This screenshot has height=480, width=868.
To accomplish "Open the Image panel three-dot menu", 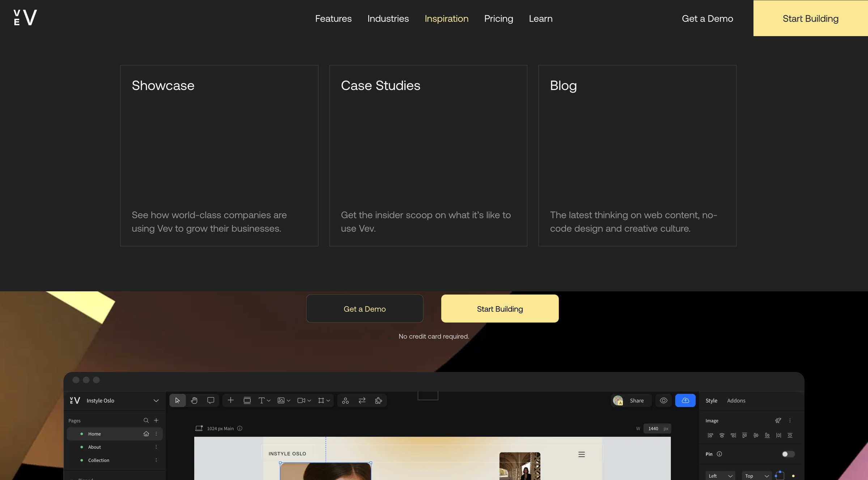I will (x=790, y=420).
